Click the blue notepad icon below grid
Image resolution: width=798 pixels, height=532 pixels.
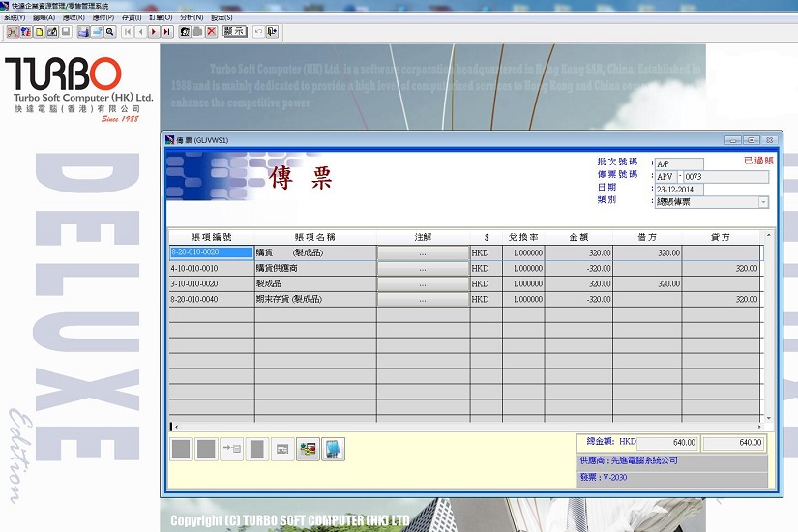pos(333,449)
